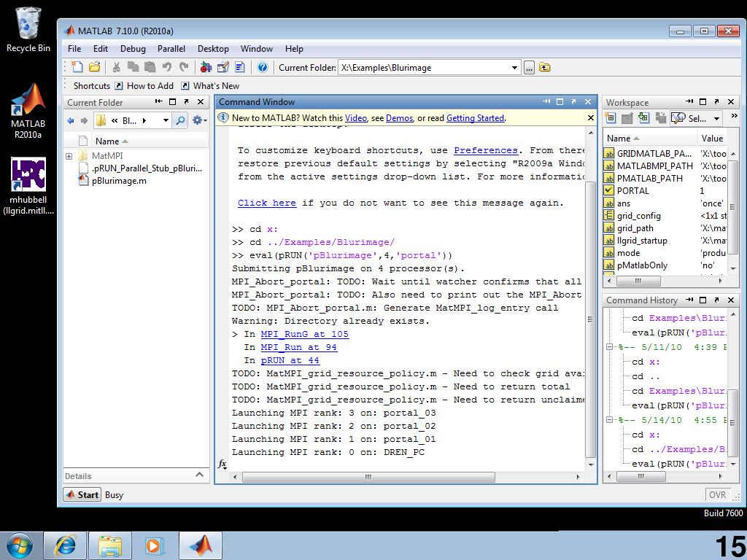The width and height of the screenshot is (747, 560).
Task: Open the Debug menu
Action: (x=133, y=49)
